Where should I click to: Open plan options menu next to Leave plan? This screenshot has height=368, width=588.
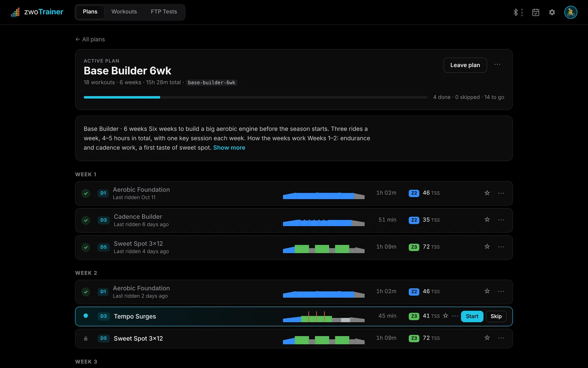pos(497,64)
